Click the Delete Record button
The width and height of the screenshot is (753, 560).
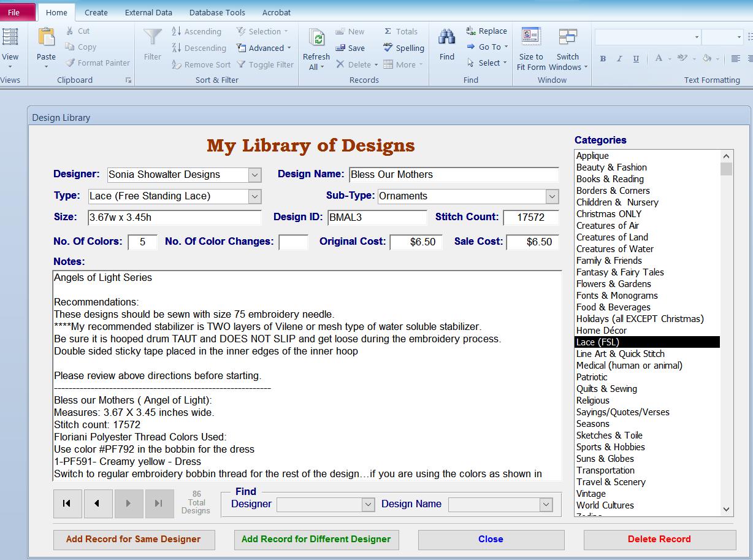[659, 539]
